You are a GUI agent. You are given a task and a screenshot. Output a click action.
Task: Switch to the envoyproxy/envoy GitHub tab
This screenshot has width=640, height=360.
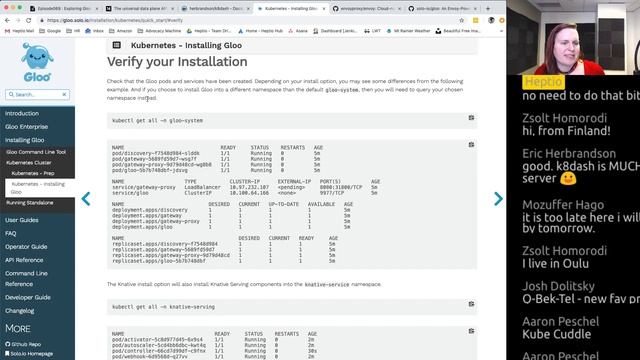click(367, 8)
